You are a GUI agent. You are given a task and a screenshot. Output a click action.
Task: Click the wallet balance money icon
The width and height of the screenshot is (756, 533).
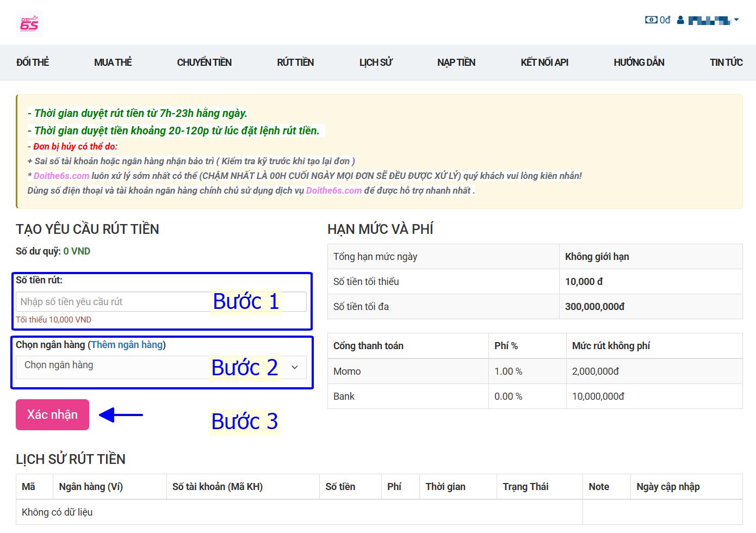pyautogui.click(x=650, y=20)
